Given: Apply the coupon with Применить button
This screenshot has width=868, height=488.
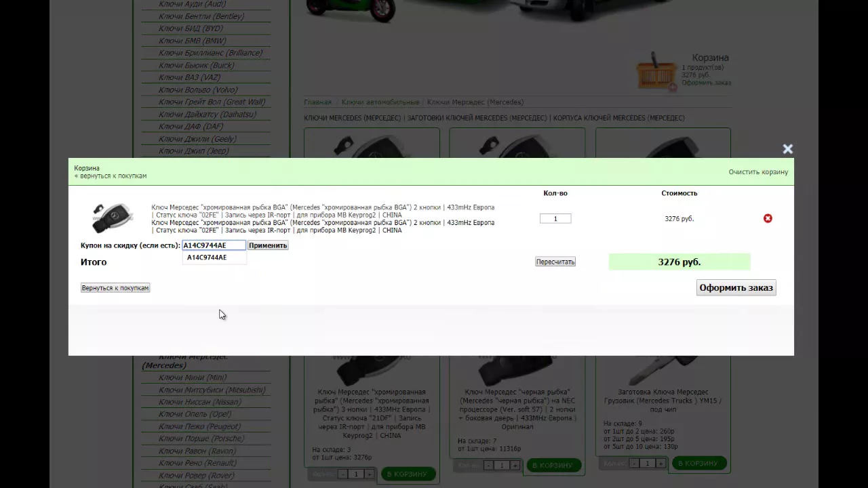Looking at the screenshot, I should click(x=268, y=245).
